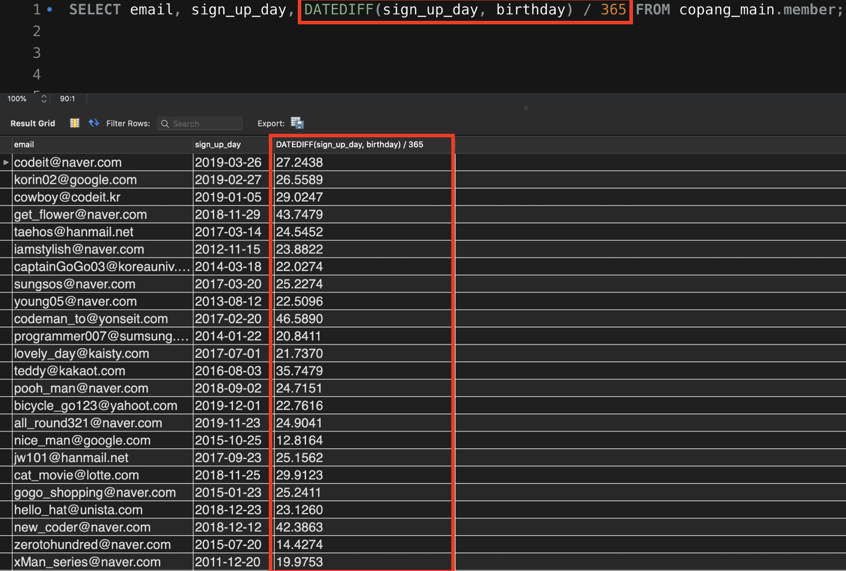Select the sign_up_day cell 2018-11-29

pos(228,215)
